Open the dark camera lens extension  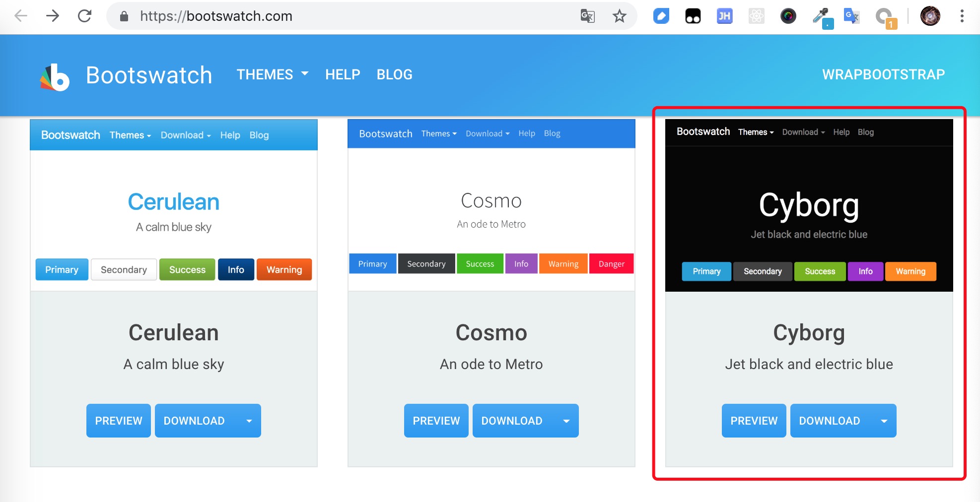(x=788, y=16)
